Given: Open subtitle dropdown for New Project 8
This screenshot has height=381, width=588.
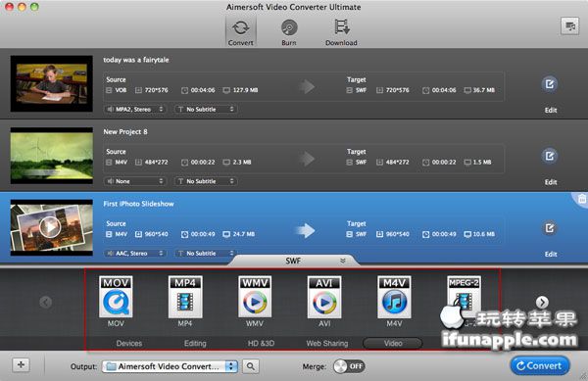Looking at the screenshot, I should point(206,181).
